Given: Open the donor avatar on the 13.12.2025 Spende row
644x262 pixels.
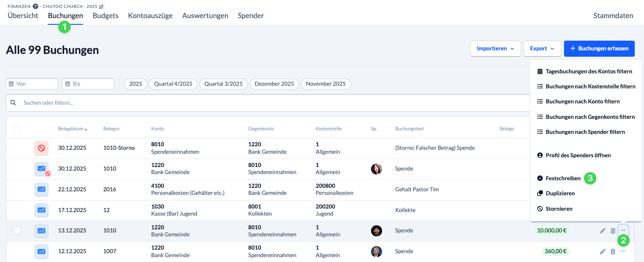Looking at the screenshot, I should (377, 230).
